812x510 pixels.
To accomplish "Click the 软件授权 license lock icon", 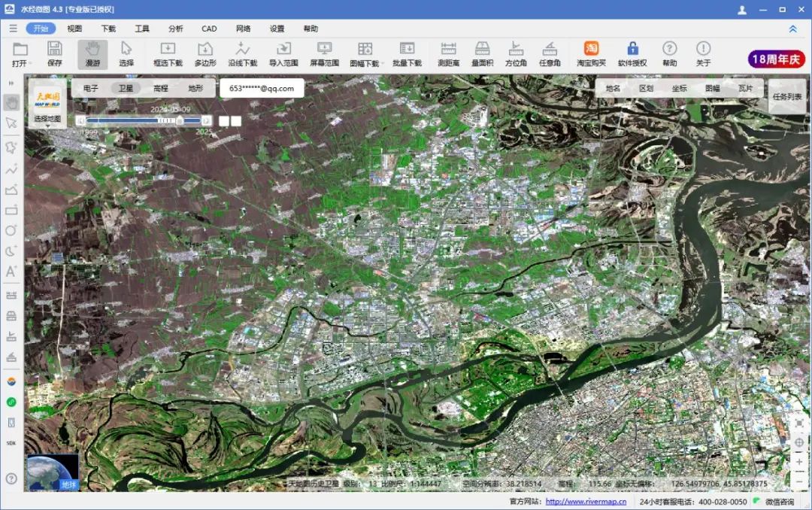I will pos(632,54).
